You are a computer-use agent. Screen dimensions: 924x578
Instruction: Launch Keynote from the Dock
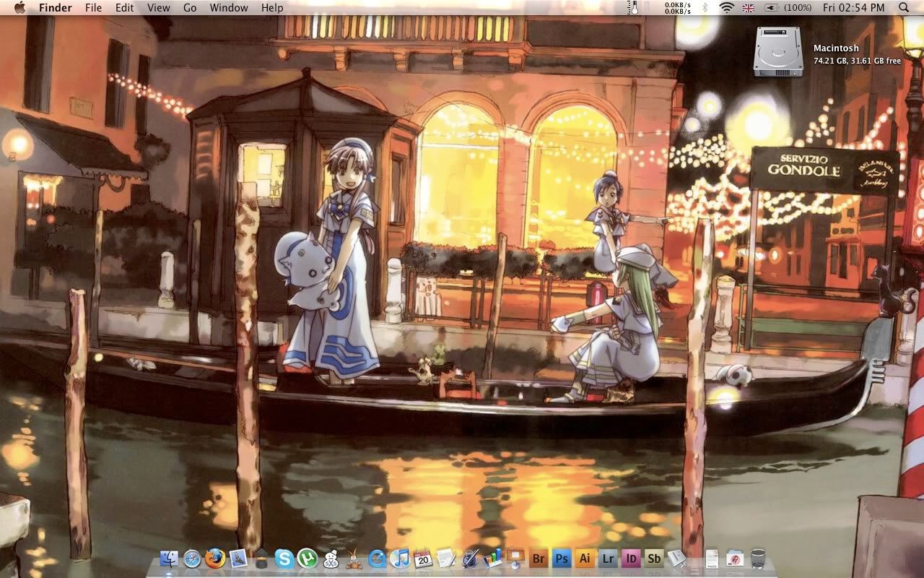coord(515,558)
